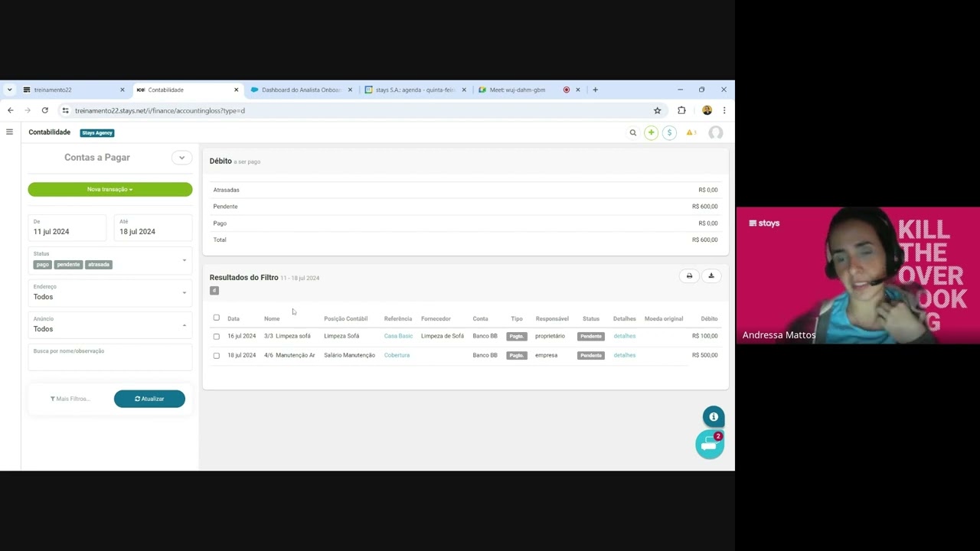Screen dimensions: 980x551
Task: Close the treinamento22 tab
Action: coord(122,90)
